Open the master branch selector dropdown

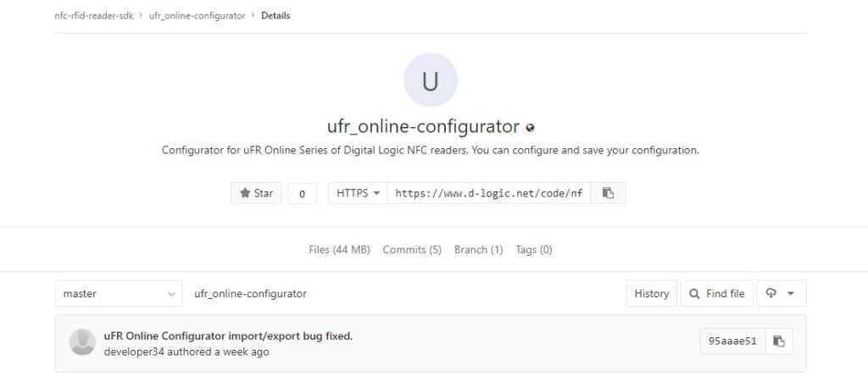(119, 294)
